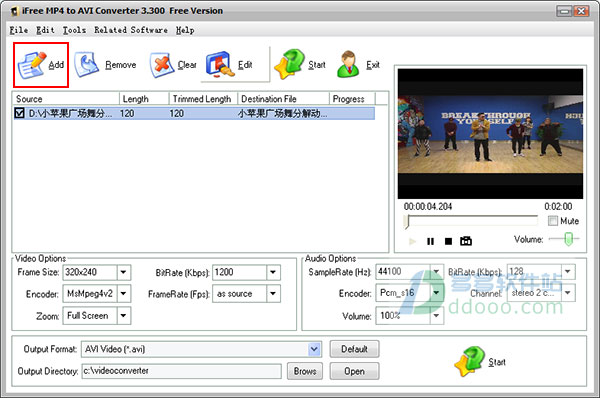This screenshot has height=398, width=600.
Task: Pause the video preview
Action: pyautogui.click(x=430, y=241)
